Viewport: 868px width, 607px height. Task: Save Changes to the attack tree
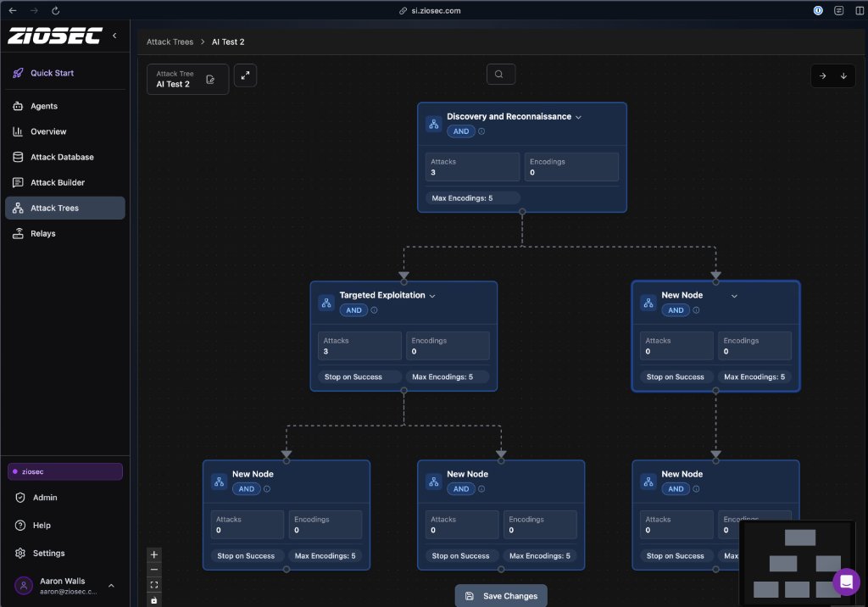[x=501, y=596]
